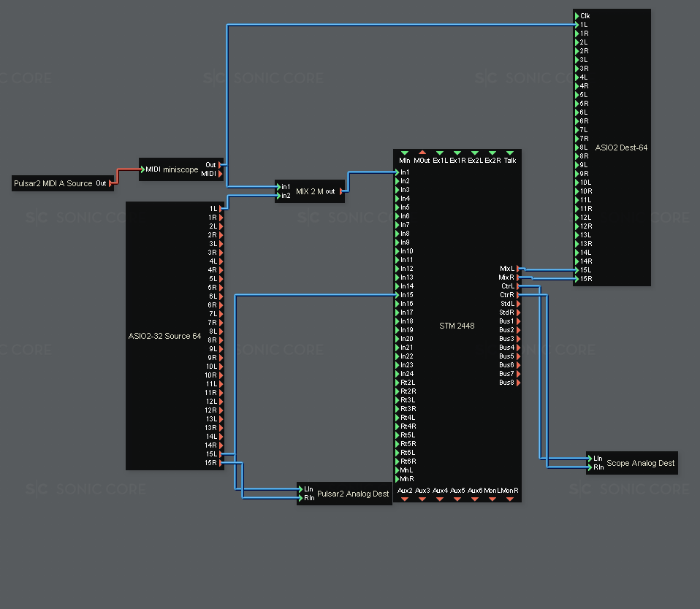Click the In10 input port on STM 2448
Image resolution: width=700 pixels, height=609 pixels.
point(397,251)
